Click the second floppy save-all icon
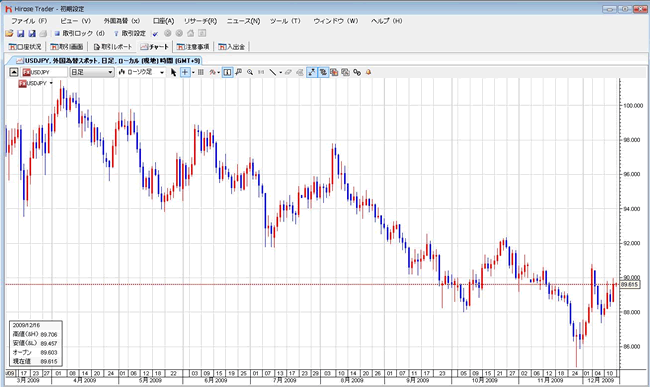This screenshot has width=650, height=387. pos(32,33)
